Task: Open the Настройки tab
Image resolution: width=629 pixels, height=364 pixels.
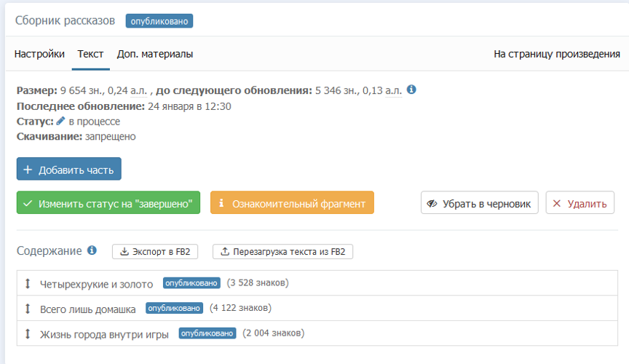Action: (39, 54)
